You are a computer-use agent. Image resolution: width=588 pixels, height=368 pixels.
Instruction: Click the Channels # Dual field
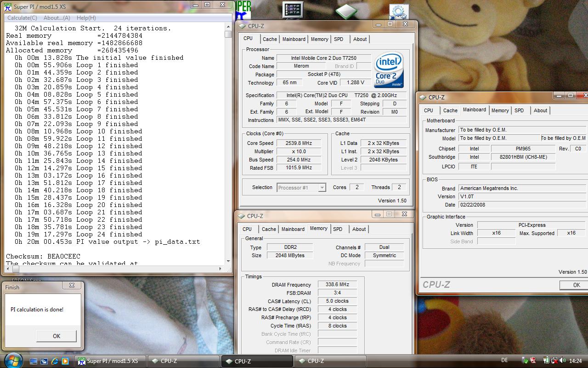384,247
